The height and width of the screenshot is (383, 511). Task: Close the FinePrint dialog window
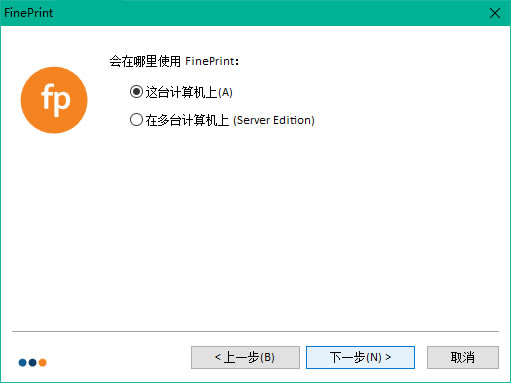[x=495, y=13]
